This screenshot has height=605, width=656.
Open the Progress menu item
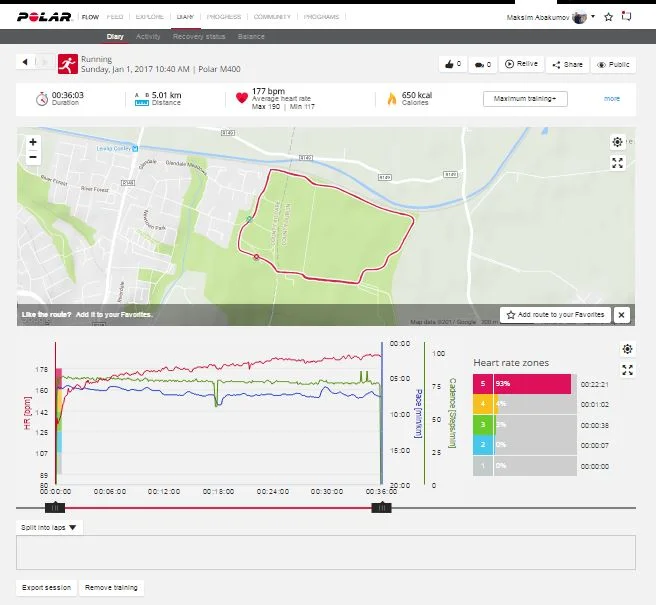point(224,17)
